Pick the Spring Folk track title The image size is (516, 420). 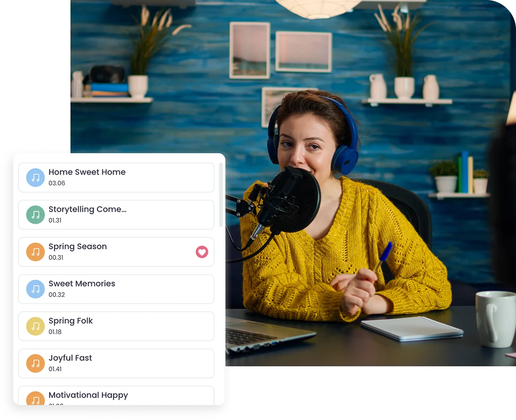tap(70, 321)
